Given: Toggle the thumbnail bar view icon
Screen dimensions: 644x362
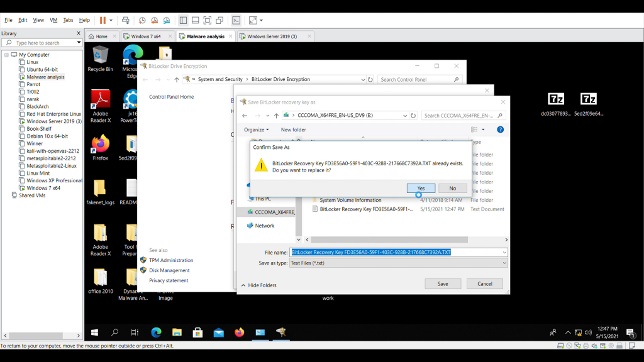Looking at the screenshot, I should coord(196,20).
